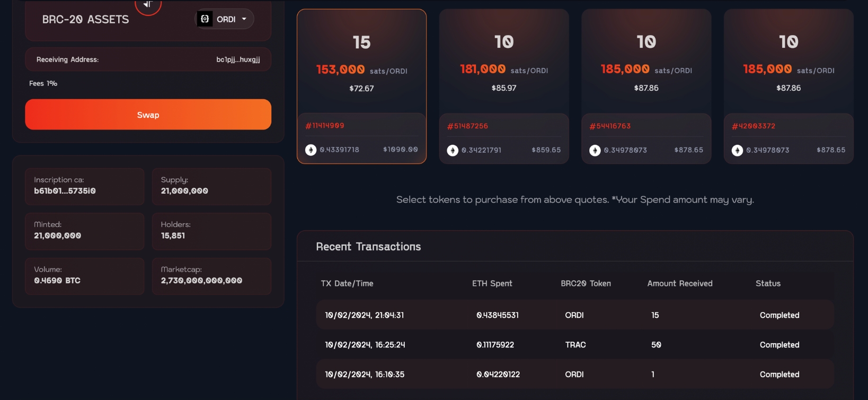The width and height of the screenshot is (868, 400).
Task: Click the TX Date/Time column header
Action: click(347, 283)
